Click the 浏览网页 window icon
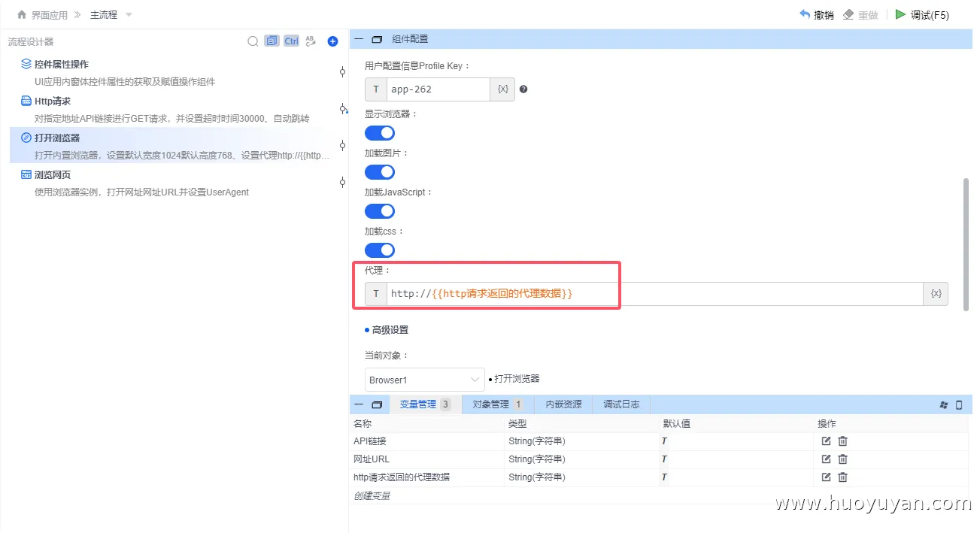This screenshot has width=980, height=533. 26,174
